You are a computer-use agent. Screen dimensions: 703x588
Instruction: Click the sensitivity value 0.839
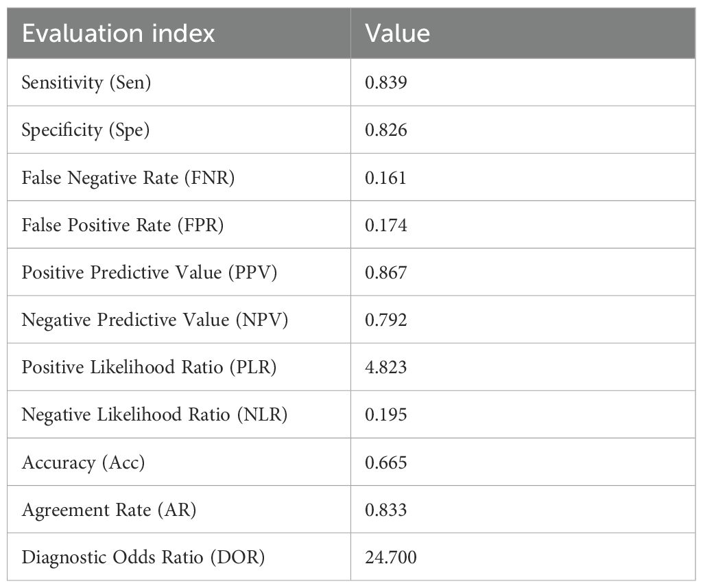[x=385, y=82]
